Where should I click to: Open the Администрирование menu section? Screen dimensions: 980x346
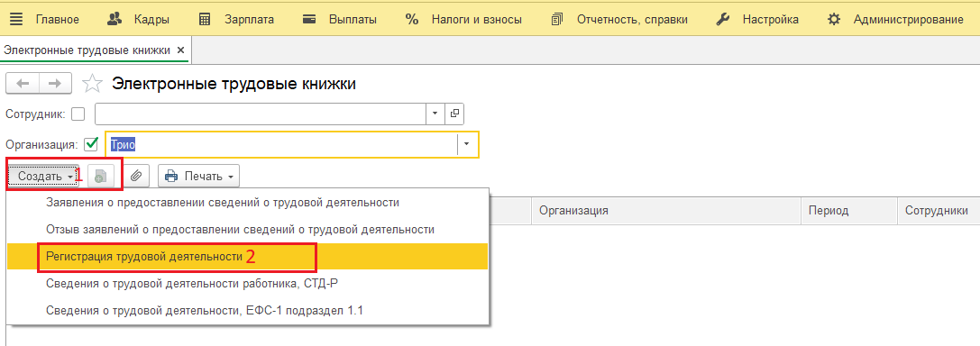(x=908, y=19)
